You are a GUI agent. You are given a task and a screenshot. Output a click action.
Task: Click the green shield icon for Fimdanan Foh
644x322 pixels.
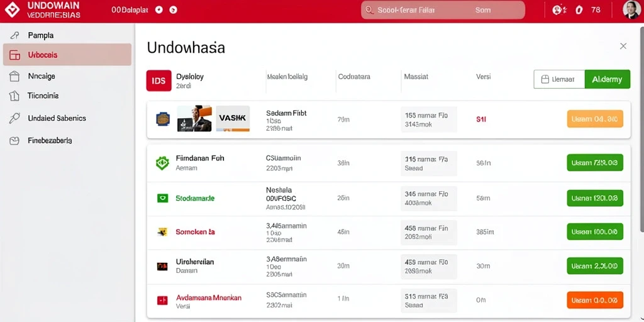[162, 163]
